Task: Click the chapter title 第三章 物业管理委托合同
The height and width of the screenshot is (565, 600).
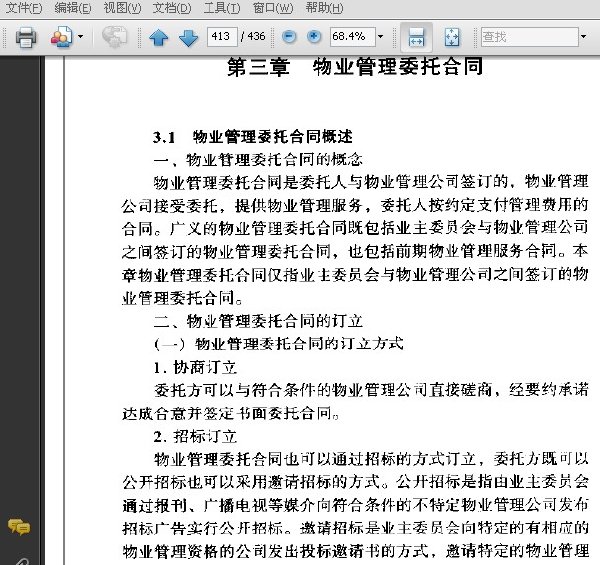Action: (355, 67)
